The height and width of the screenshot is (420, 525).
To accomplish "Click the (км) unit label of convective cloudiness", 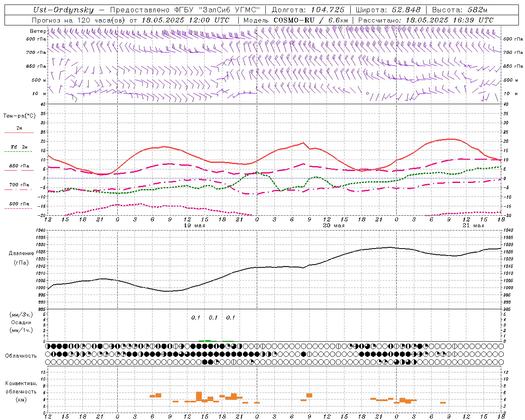I will [21, 400].
